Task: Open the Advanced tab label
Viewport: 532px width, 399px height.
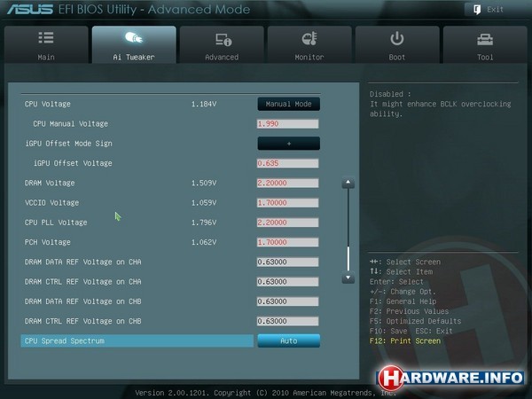Action: [x=222, y=57]
